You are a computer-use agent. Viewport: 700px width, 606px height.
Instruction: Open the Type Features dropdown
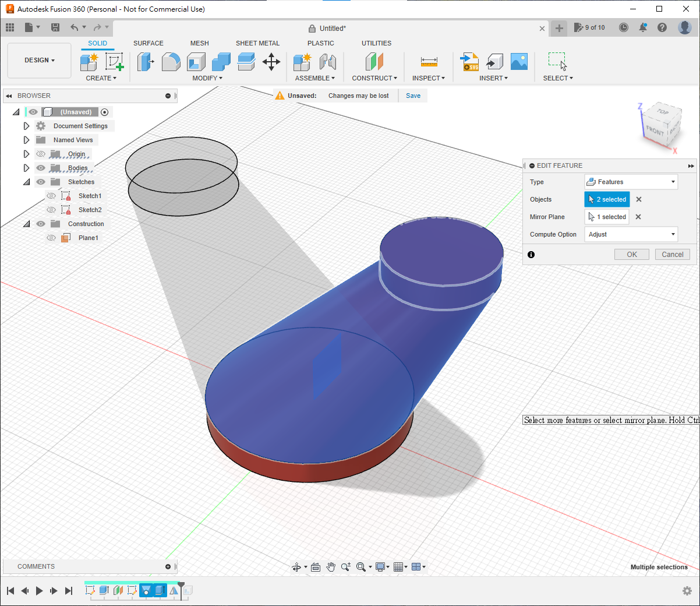[x=631, y=182]
